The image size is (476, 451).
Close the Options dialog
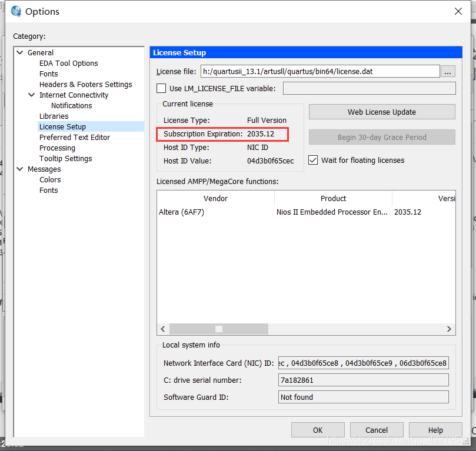(458, 11)
